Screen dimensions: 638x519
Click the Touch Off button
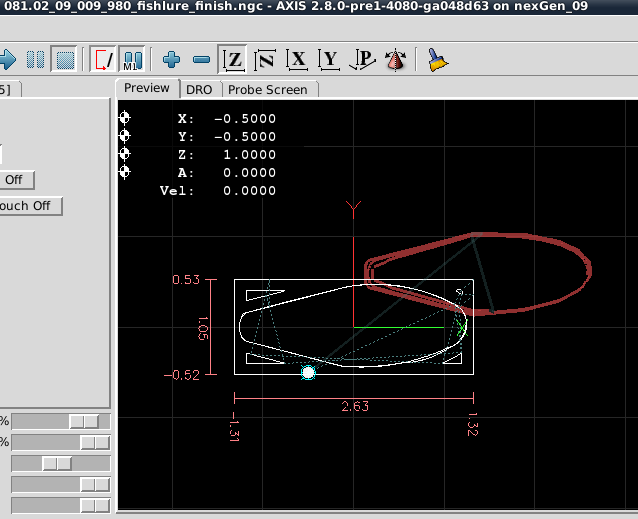[30, 206]
